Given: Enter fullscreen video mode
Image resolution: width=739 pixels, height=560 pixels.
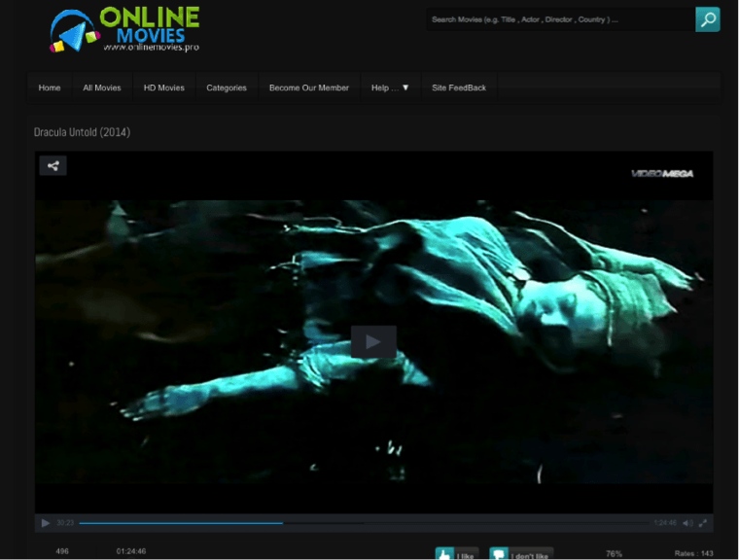Looking at the screenshot, I should pyautogui.click(x=703, y=523).
